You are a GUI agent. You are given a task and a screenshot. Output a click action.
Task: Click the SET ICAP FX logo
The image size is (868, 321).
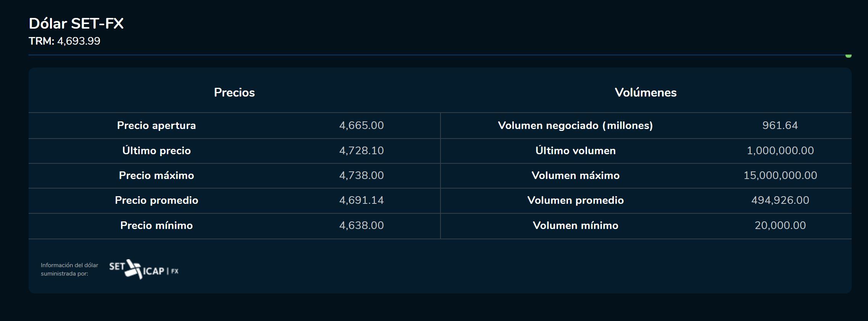point(144,269)
